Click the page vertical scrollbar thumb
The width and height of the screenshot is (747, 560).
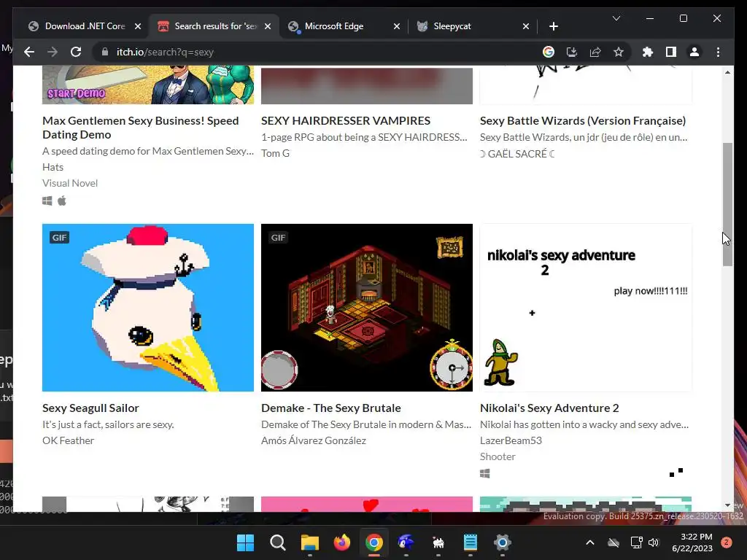point(727,204)
